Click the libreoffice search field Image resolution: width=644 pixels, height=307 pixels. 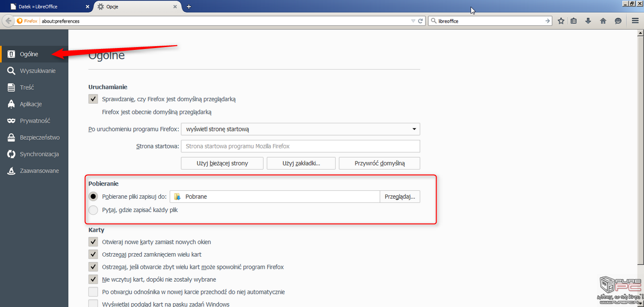tap(490, 21)
